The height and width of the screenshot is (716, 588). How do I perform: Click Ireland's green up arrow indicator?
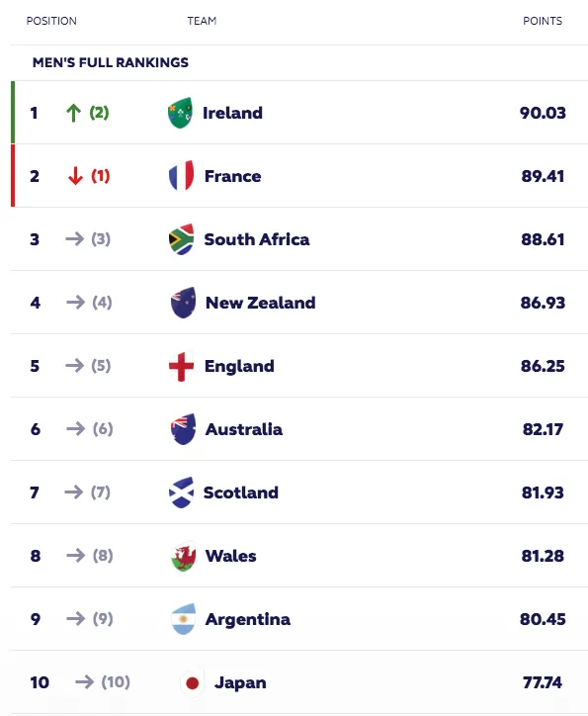(73, 113)
